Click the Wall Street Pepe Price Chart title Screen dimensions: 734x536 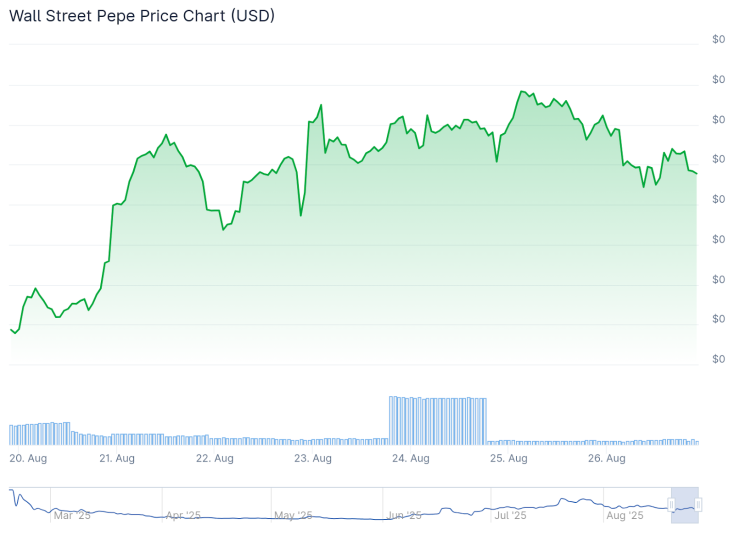coord(142,16)
